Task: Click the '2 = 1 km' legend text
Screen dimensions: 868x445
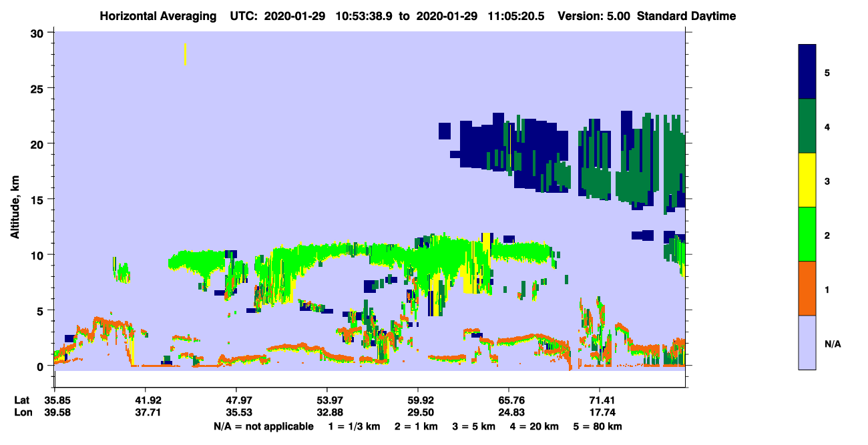Action: tap(416, 426)
